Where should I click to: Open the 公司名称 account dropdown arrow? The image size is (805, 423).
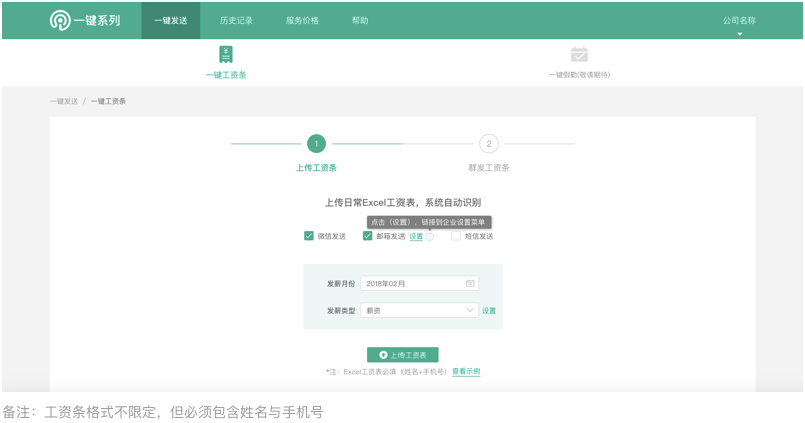pyautogui.click(x=740, y=34)
